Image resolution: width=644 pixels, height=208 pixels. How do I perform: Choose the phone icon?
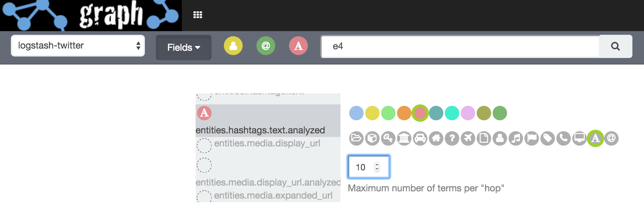pos(564,138)
